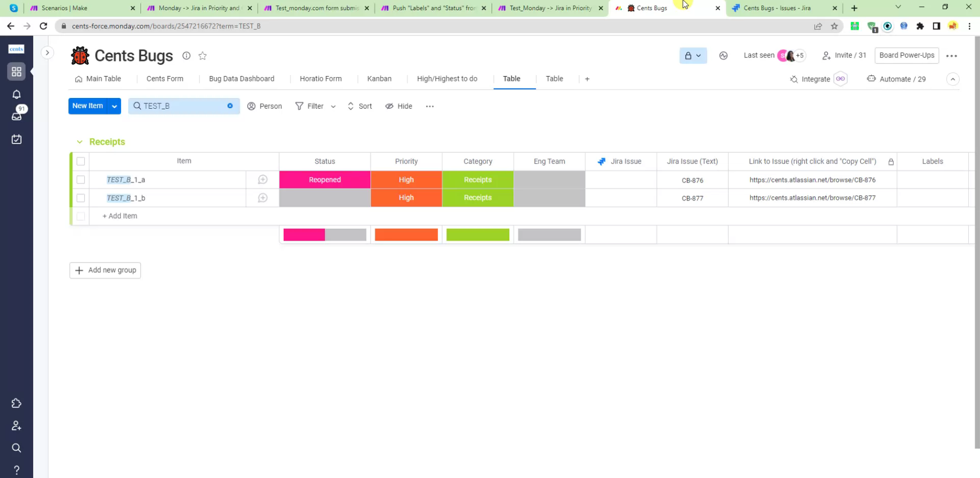Show board info icon next to title

point(186,56)
